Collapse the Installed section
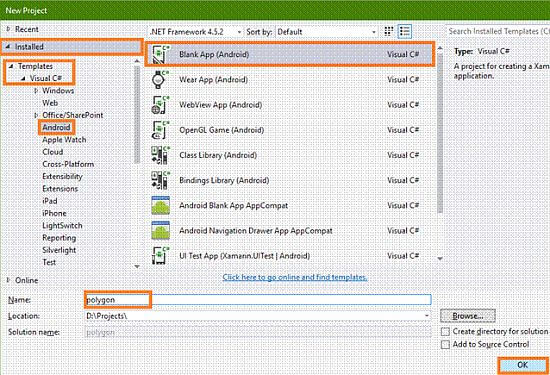550x375 pixels. 8,46
